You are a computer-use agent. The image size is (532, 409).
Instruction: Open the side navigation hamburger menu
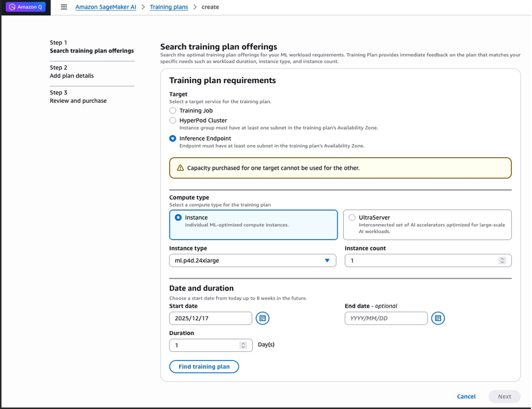tap(64, 7)
